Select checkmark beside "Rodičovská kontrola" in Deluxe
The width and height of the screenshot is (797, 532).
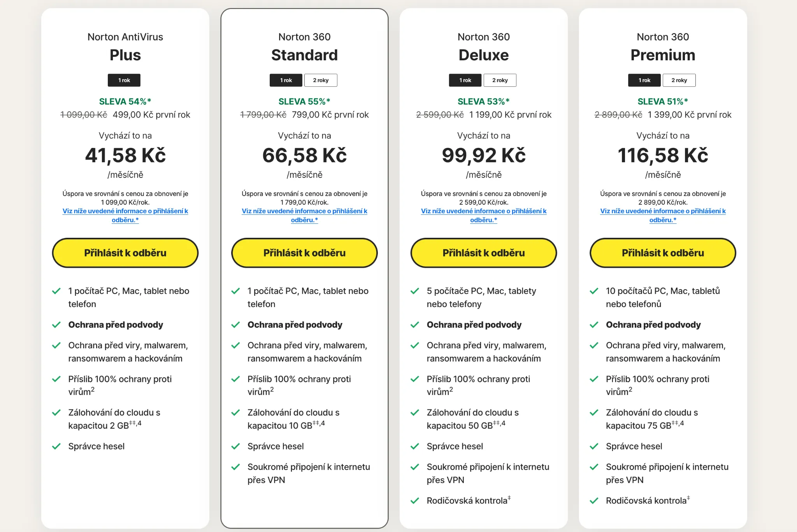click(415, 500)
